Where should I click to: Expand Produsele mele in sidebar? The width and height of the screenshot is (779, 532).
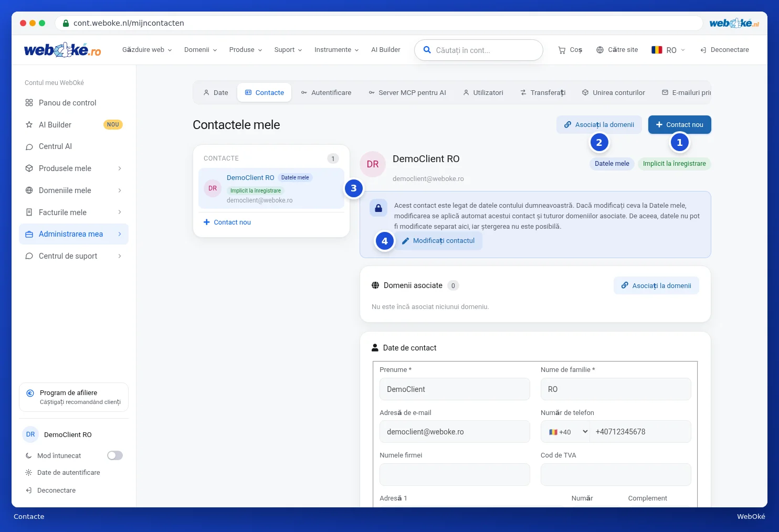73,168
